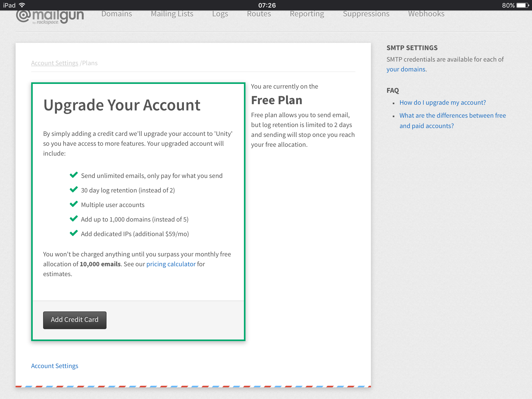
Task: Tap the Wi-Fi icon in status bar
Action: click(22, 5)
